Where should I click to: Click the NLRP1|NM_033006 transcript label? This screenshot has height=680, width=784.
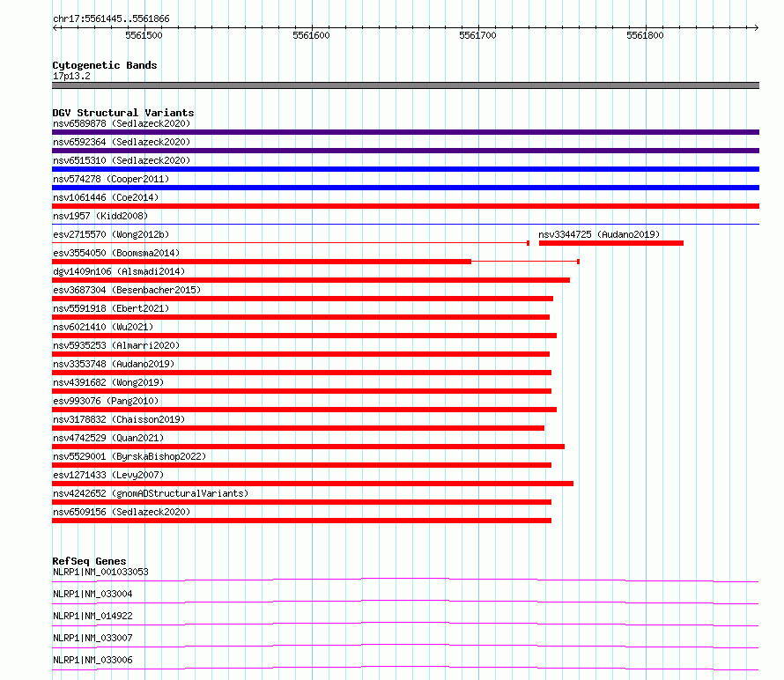pyautogui.click(x=92, y=660)
